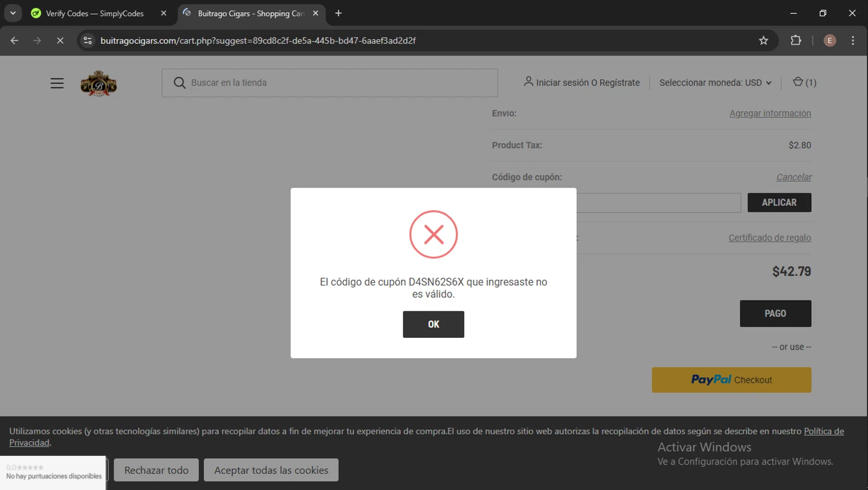Click the search magnifier icon
Image resolution: width=868 pixels, height=490 pixels.
pyautogui.click(x=179, y=83)
